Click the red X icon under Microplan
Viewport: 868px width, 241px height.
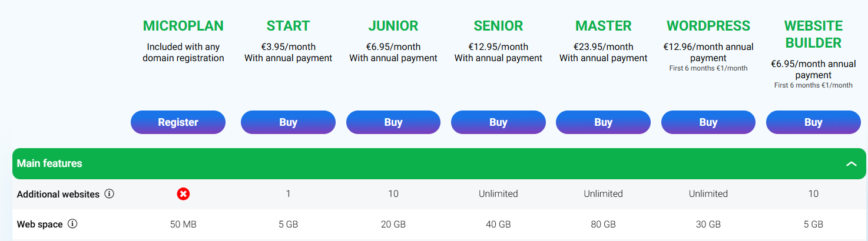[x=183, y=194]
